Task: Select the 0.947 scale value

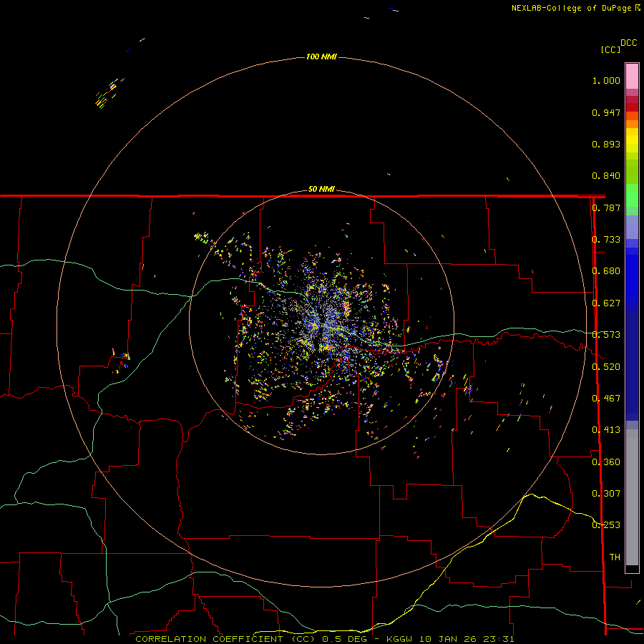Action: coord(606,112)
